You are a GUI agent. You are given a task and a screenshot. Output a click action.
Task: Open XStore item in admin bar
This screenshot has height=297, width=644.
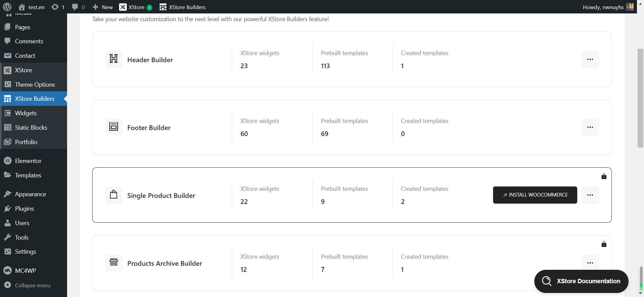point(136,7)
